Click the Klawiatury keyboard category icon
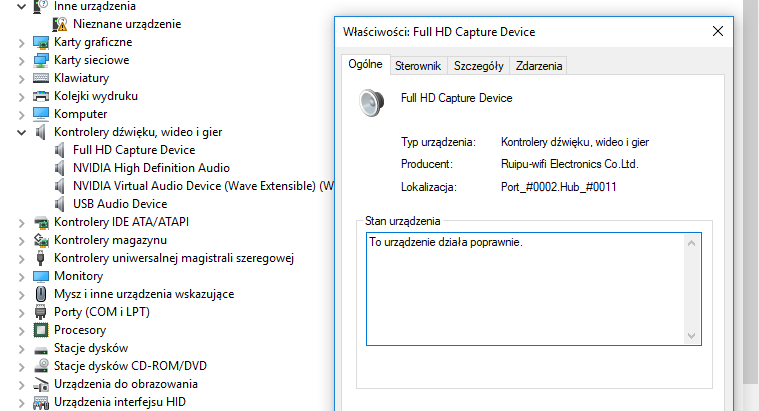This screenshot has height=411, width=759. click(x=41, y=78)
